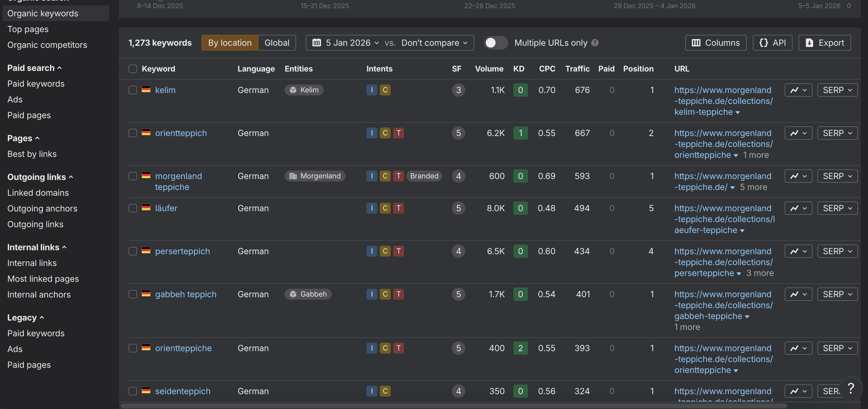Click the help question mark beside Multiple URLs only
This screenshot has width=868, height=409.
pos(595,43)
